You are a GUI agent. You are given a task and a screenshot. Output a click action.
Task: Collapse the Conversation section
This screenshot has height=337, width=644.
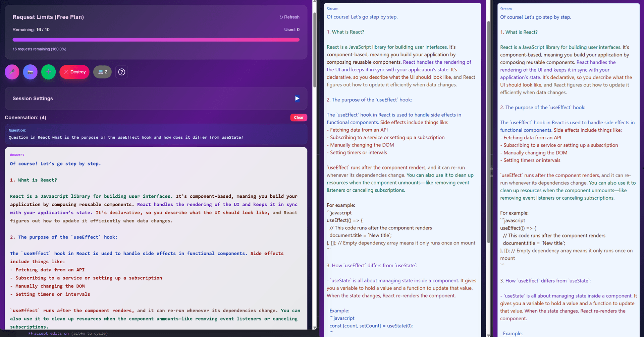(x=25, y=117)
